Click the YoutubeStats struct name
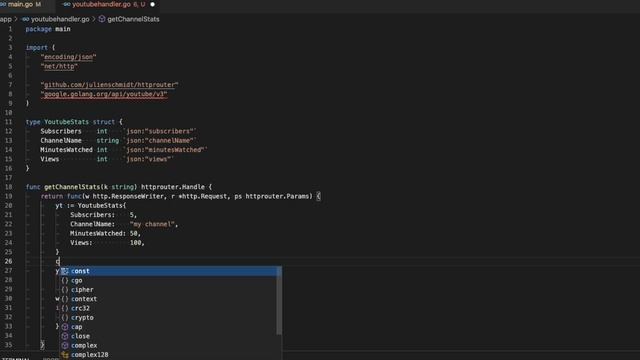The image size is (640, 360). click(67, 122)
